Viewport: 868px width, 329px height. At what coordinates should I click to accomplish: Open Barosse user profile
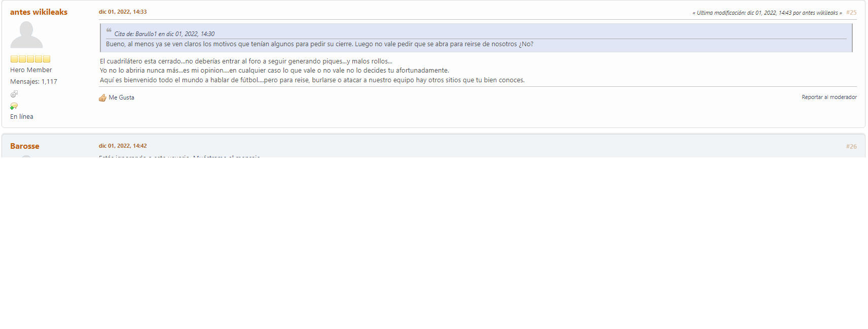pos(25,146)
